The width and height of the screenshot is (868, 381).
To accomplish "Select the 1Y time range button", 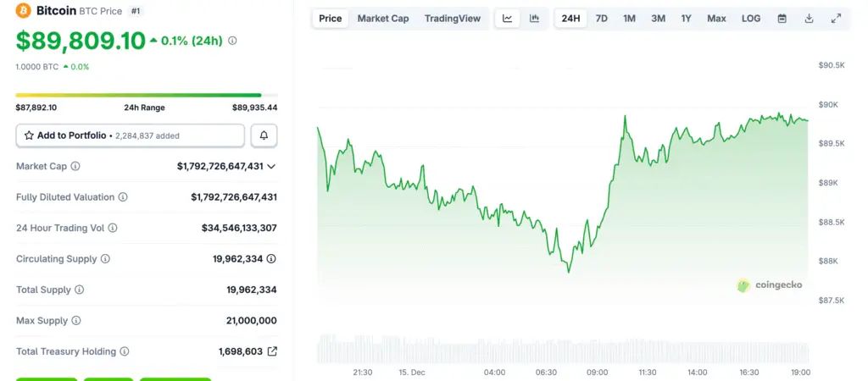I will [x=686, y=19].
